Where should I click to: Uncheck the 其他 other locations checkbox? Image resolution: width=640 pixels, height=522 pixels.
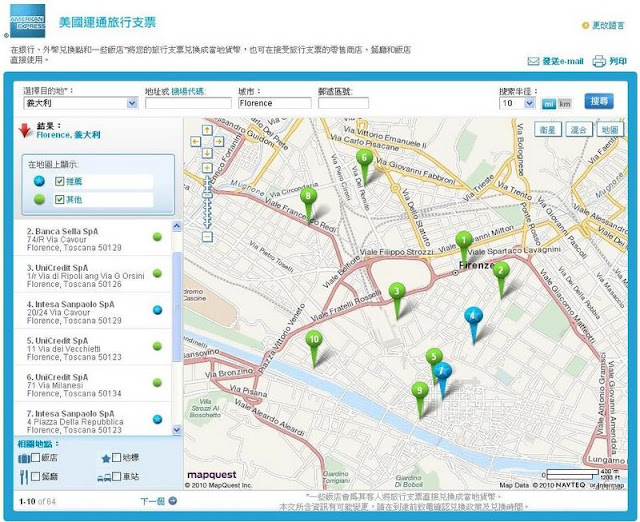coord(60,200)
